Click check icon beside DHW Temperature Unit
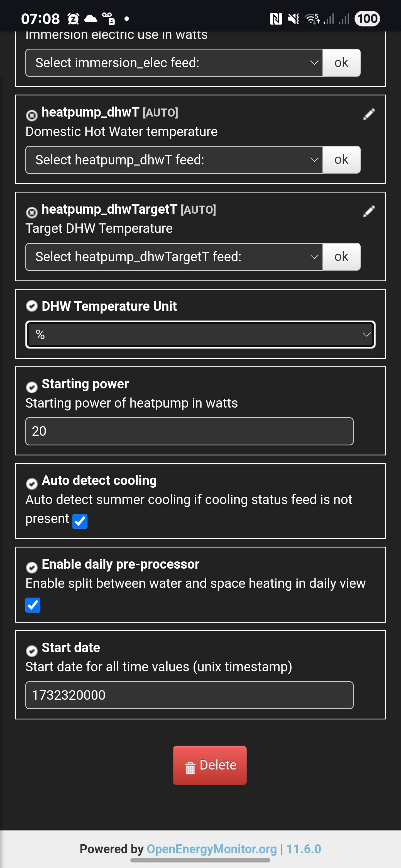401x868 pixels. point(32,306)
